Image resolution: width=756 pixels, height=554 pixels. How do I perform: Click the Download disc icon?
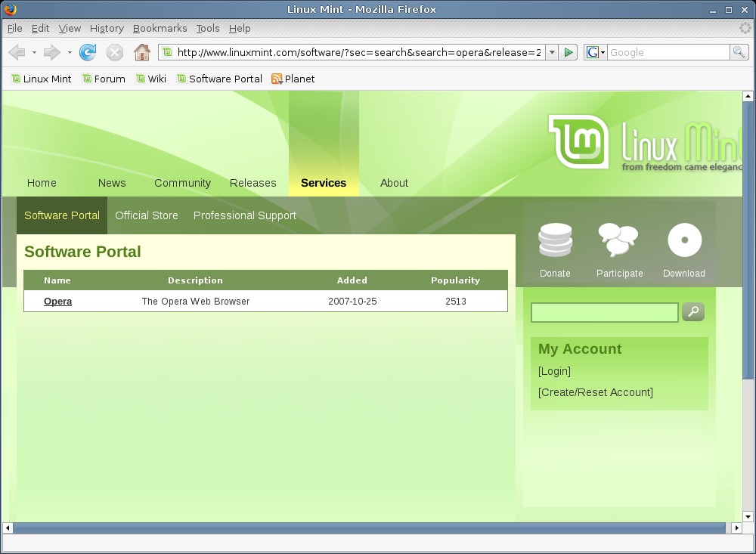tap(685, 240)
